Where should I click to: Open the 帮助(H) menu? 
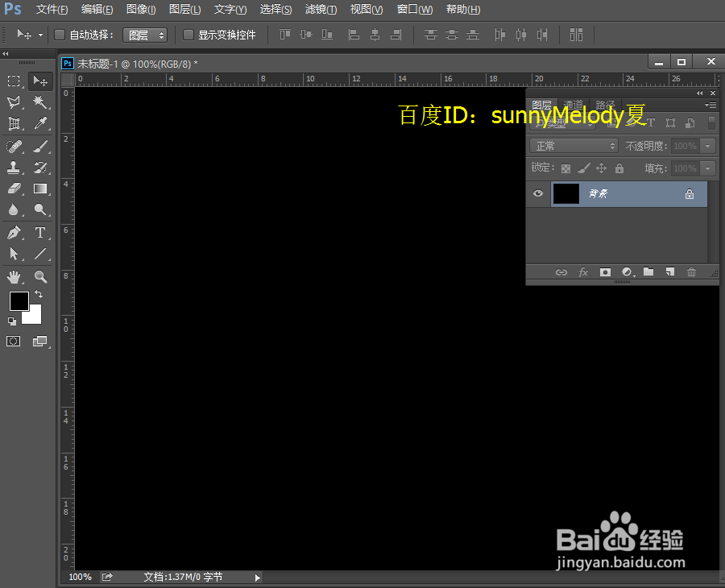click(463, 9)
